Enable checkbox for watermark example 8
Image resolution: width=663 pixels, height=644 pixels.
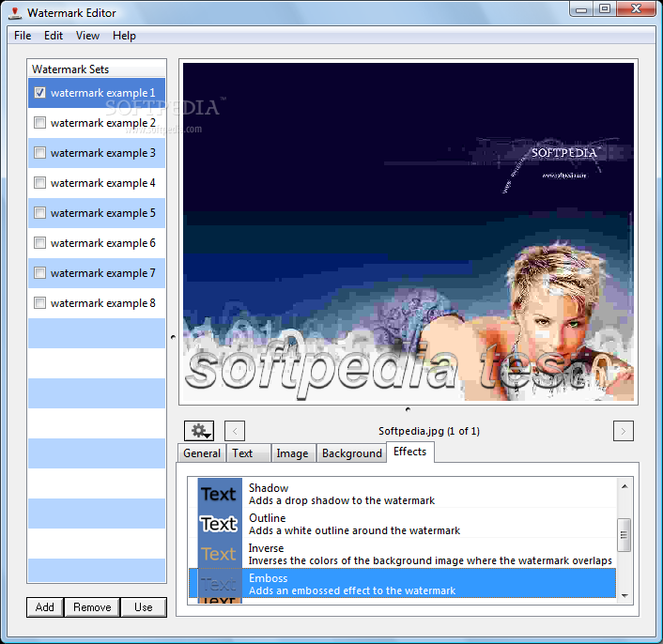(39, 302)
